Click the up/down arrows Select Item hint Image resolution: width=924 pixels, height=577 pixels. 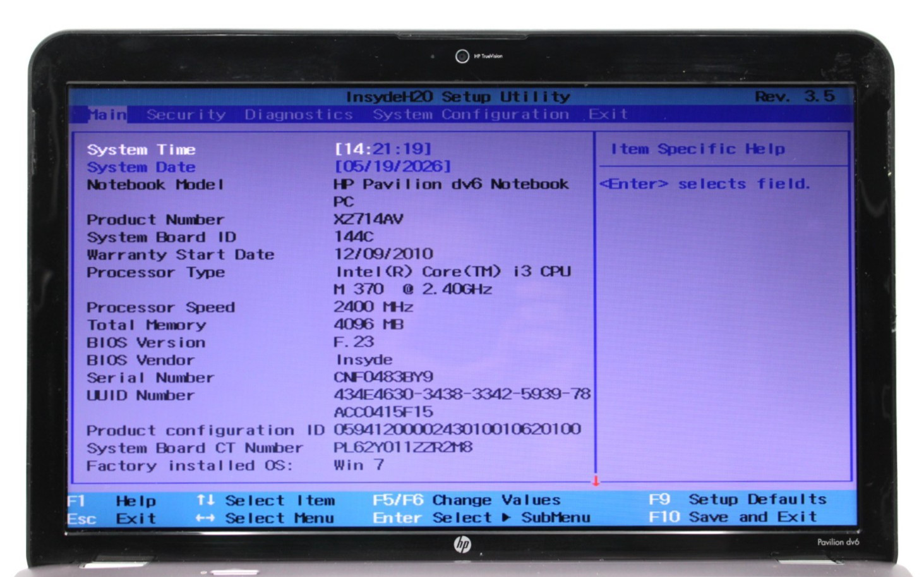(266, 501)
